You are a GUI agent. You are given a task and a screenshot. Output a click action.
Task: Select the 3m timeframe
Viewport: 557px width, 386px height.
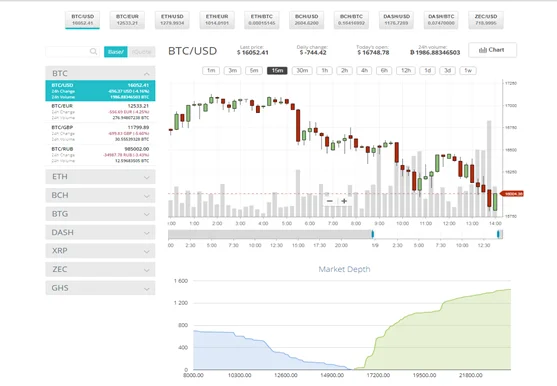click(x=233, y=70)
